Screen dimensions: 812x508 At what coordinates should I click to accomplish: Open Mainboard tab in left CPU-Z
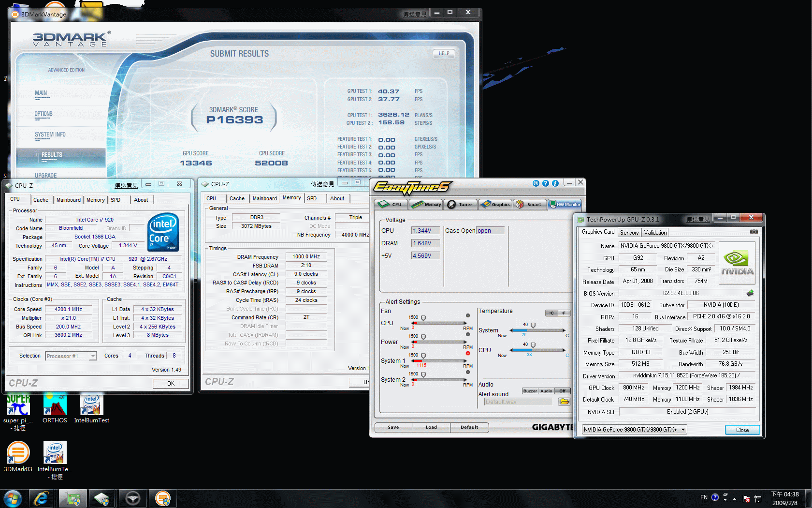(68, 200)
